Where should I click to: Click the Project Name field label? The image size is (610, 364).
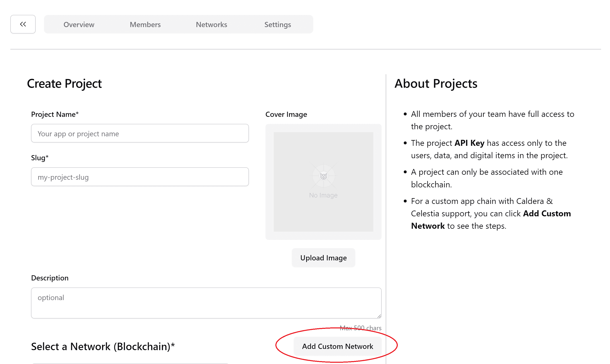click(x=55, y=114)
